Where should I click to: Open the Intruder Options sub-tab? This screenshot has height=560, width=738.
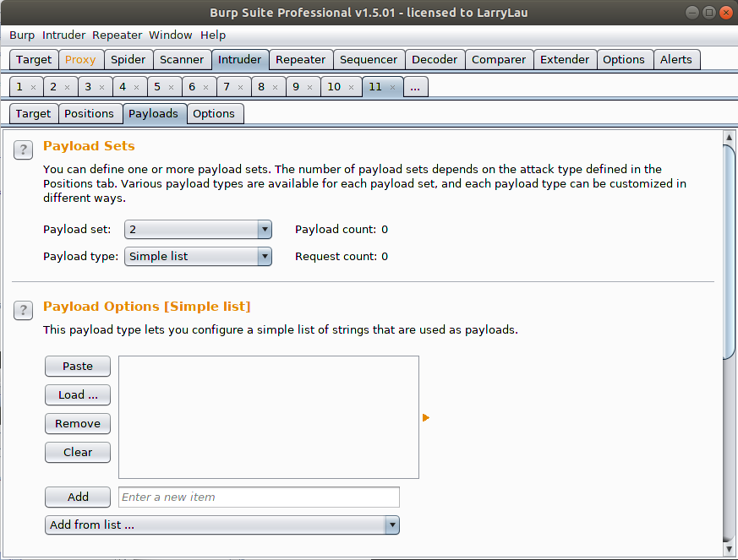pos(214,114)
